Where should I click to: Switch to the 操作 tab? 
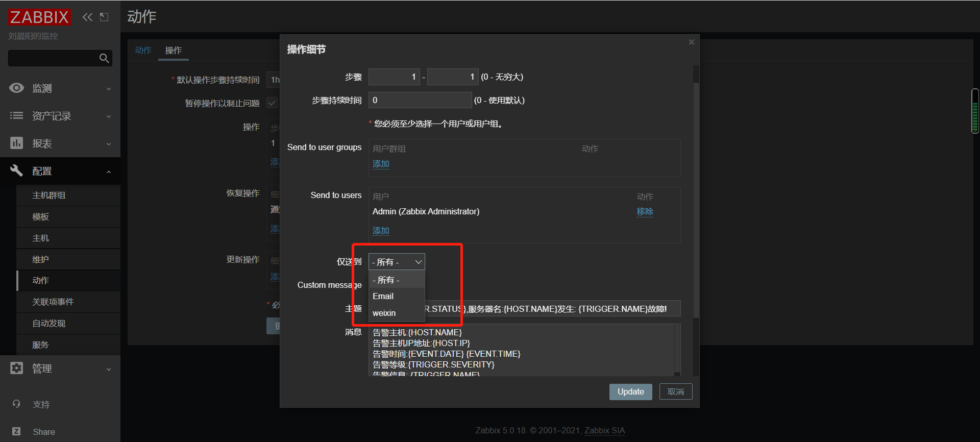[x=174, y=50]
